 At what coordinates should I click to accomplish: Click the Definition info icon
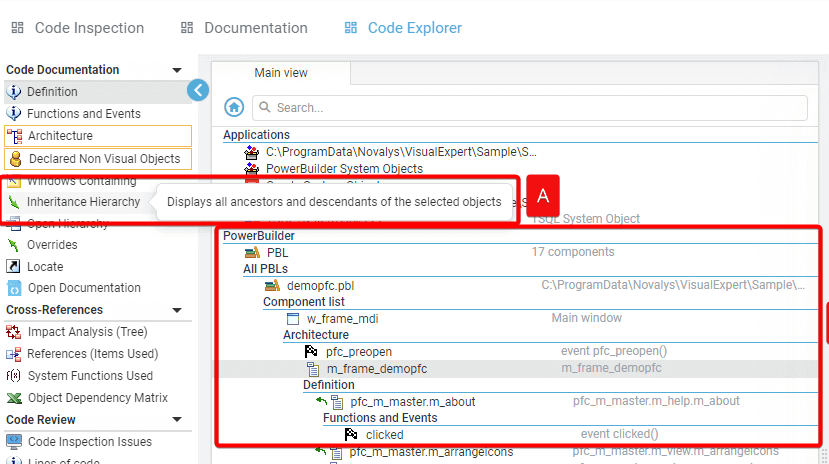coord(14,92)
